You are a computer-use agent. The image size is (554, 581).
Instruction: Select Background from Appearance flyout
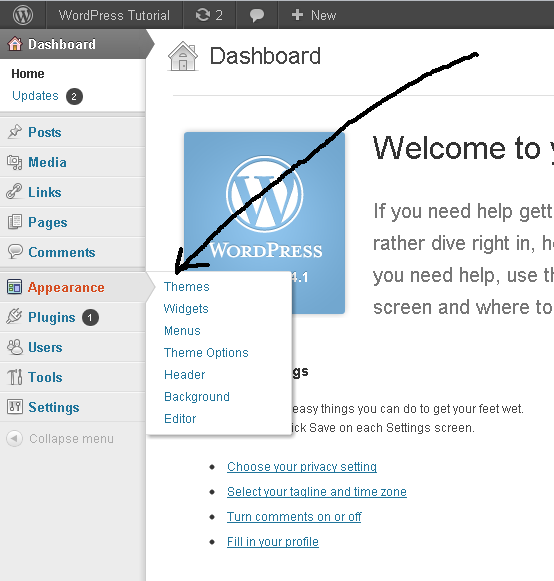click(x=197, y=397)
